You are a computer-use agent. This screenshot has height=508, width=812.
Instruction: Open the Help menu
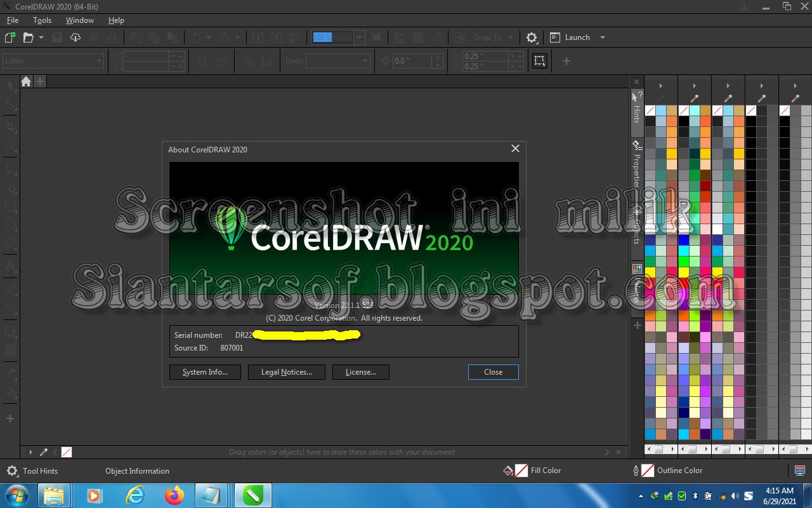(x=116, y=20)
